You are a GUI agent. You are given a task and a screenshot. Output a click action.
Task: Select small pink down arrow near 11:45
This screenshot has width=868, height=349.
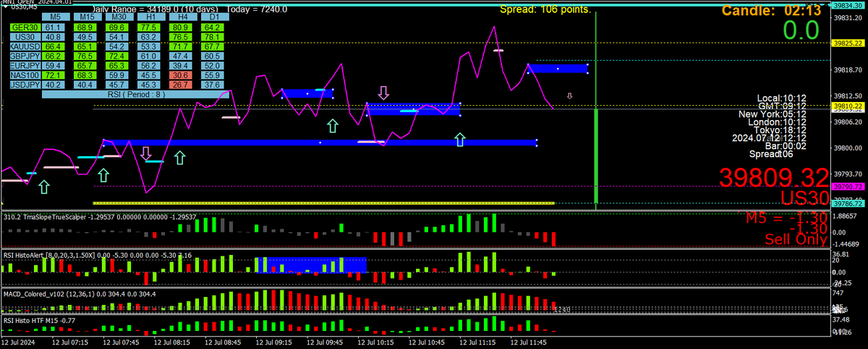click(569, 96)
